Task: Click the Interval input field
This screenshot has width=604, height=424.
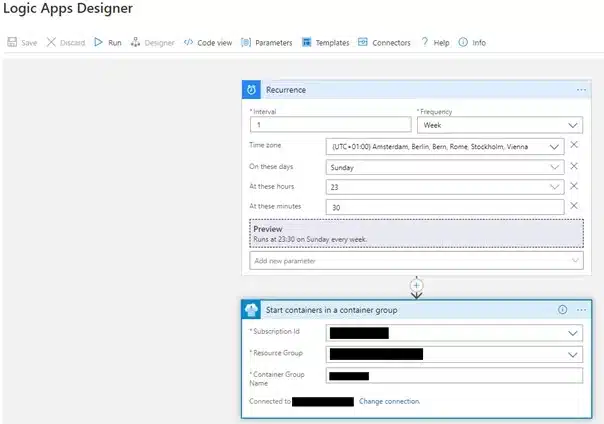Action: (x=331, y=124)
